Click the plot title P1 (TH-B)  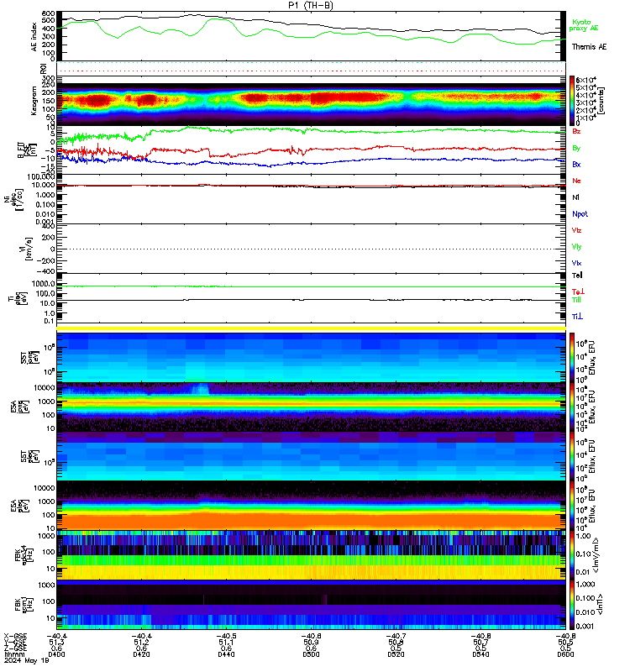point(311,5)
